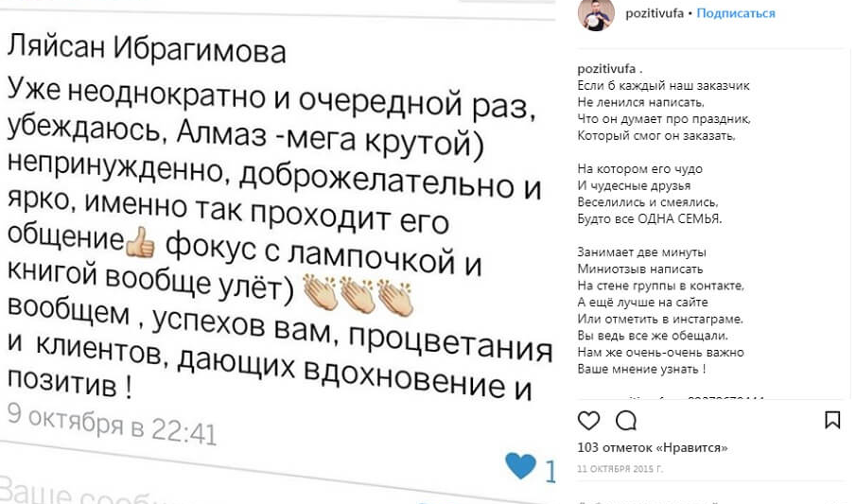The width and height of the screenshot is (856, 504).
Task: Open comments via speech bubble icon
Action: [x=626, y=421]
